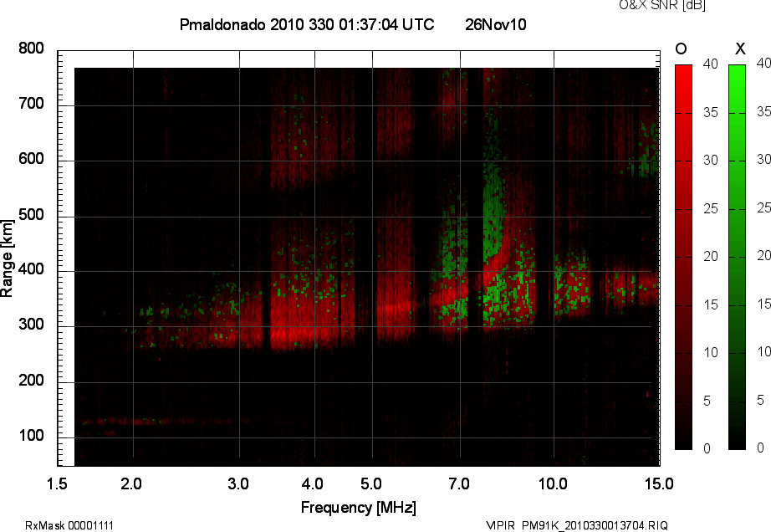Click the 2.0 tick on the frequency axis
This screenshot has width=771, height=532.
(131, 483)
